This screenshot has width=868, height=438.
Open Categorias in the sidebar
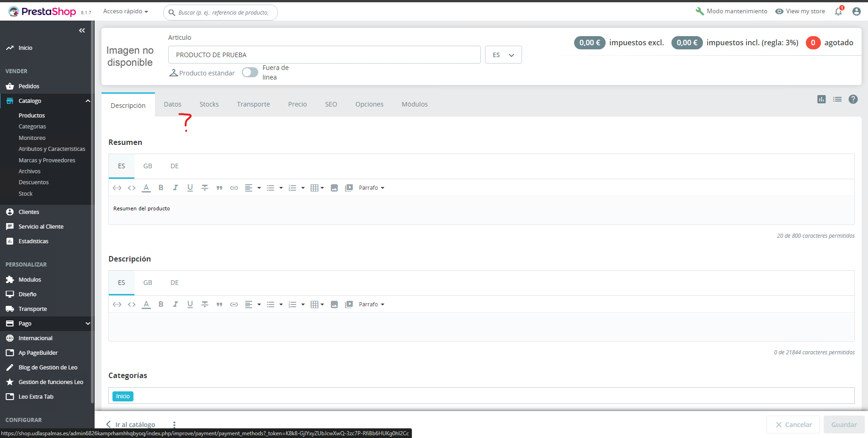[x=32, y=127]
